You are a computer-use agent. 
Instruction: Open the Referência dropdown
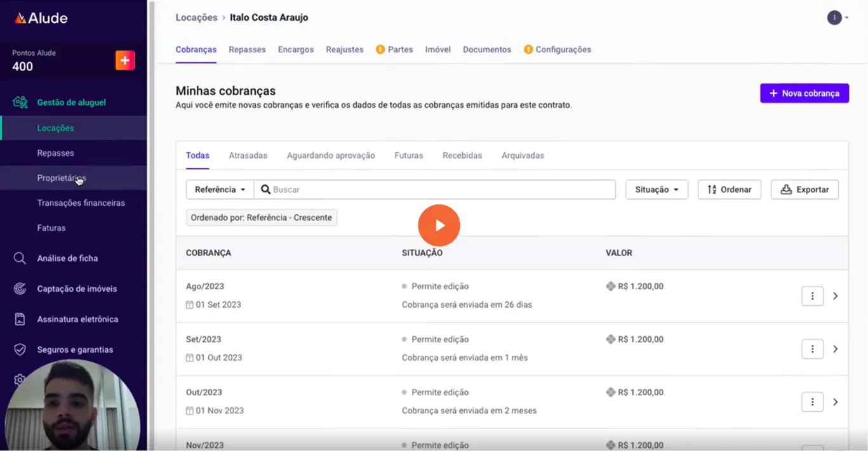pos(220,190)
